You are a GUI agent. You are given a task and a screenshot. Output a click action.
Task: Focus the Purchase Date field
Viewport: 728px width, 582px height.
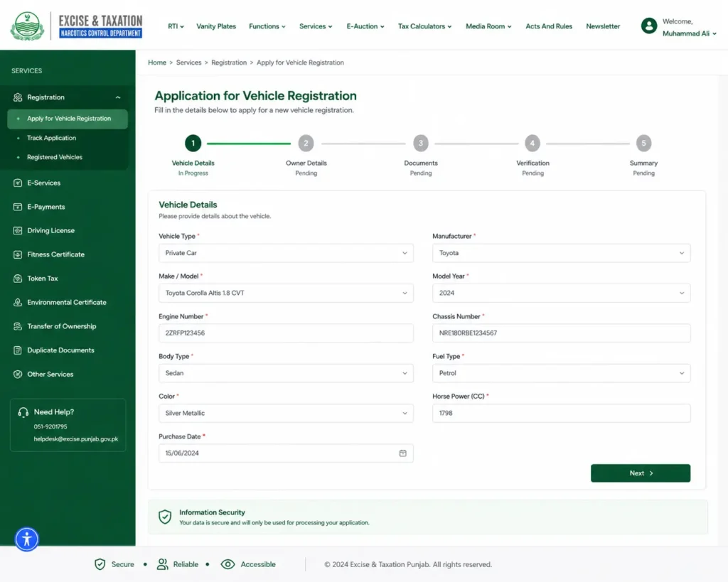tap(286, 453)
